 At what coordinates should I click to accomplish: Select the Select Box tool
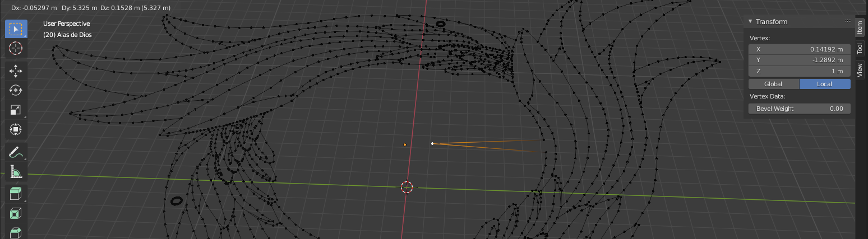tap(16, 29)
